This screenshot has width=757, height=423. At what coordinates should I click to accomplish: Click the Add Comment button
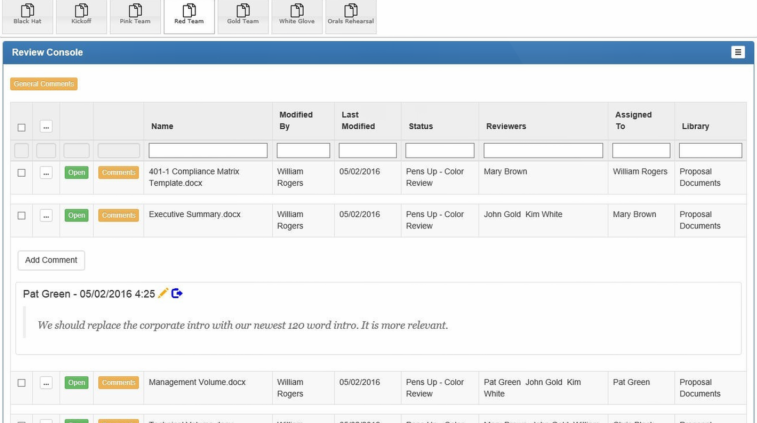coord(51,260)
